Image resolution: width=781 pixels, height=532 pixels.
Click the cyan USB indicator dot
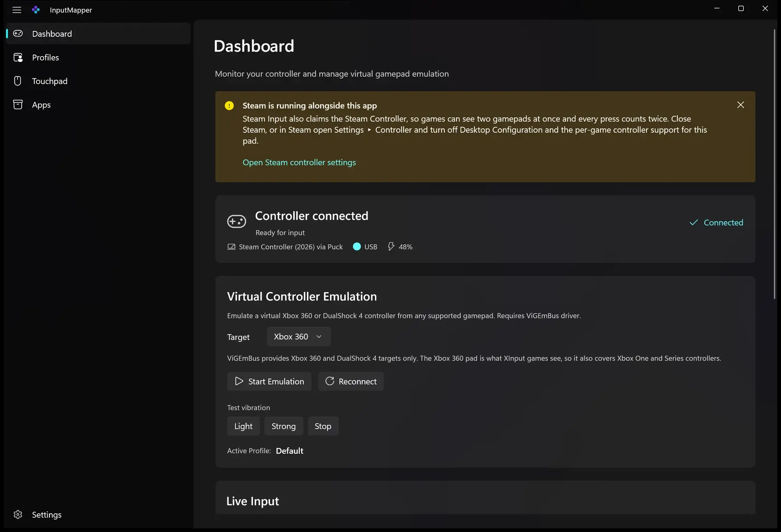pos(357,246)
